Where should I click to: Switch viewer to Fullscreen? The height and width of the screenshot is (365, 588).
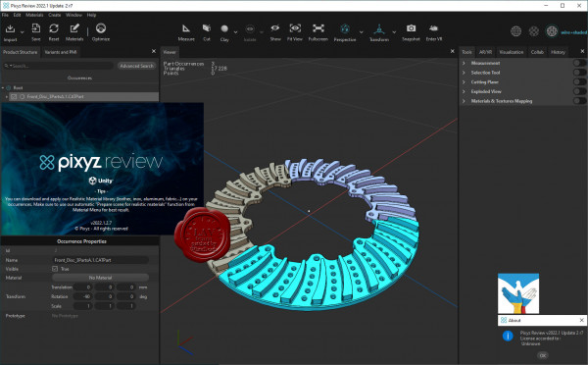(x=318, y=28)
